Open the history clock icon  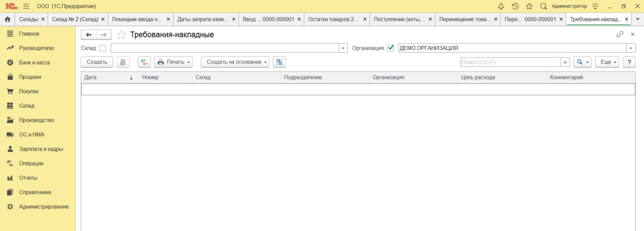(x=515, y=6)
